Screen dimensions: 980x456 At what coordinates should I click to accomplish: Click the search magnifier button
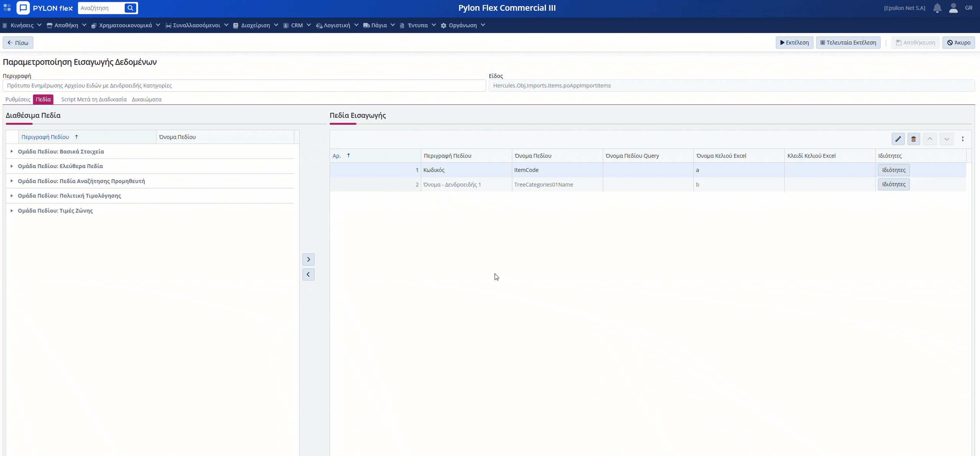tap(131, 8)
